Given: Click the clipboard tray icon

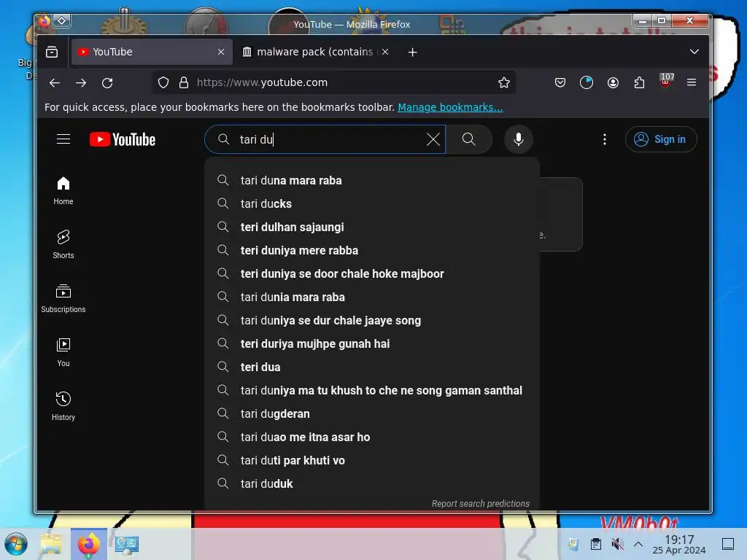Looking at the screenshot, I should pyautogui.click(x=595, y=544).
